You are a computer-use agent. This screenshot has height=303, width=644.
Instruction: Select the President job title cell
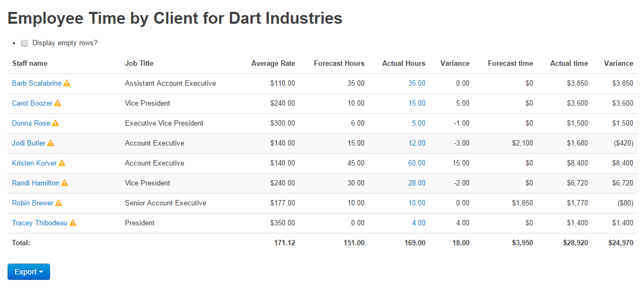(x=139, y=223)
